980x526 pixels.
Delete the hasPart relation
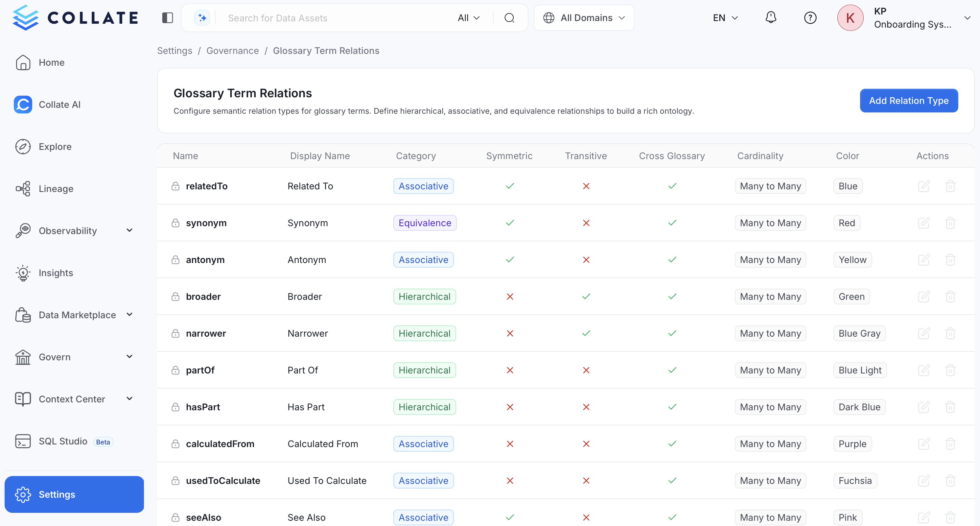pyautogui.click(x=950, y=407)
